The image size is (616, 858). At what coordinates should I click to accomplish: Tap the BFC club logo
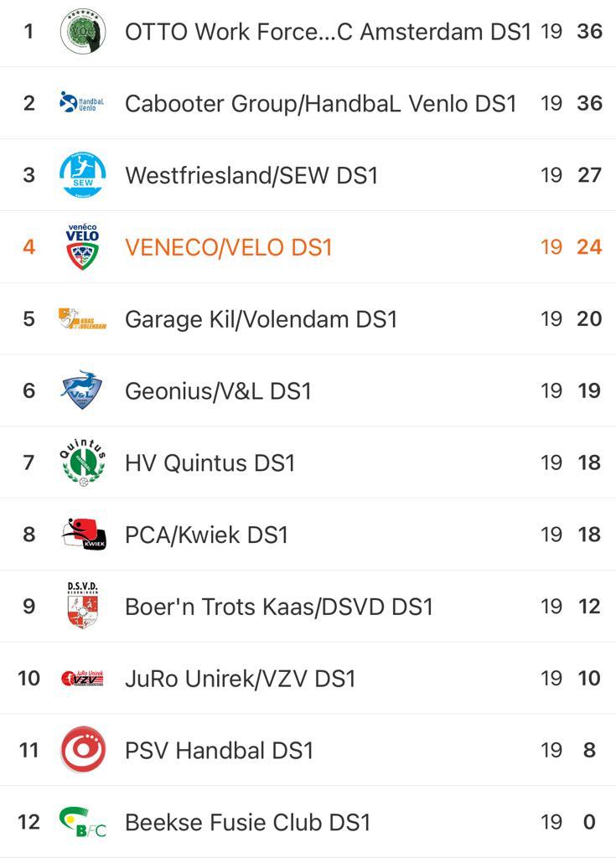click(x=82, y=822)
